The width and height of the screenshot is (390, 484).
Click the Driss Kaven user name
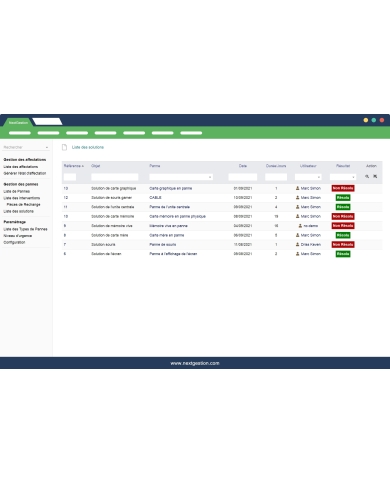(x=311, y=244)
